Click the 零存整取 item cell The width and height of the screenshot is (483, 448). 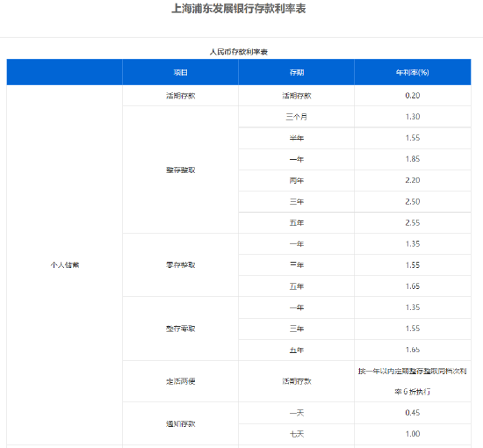point(181,265)
